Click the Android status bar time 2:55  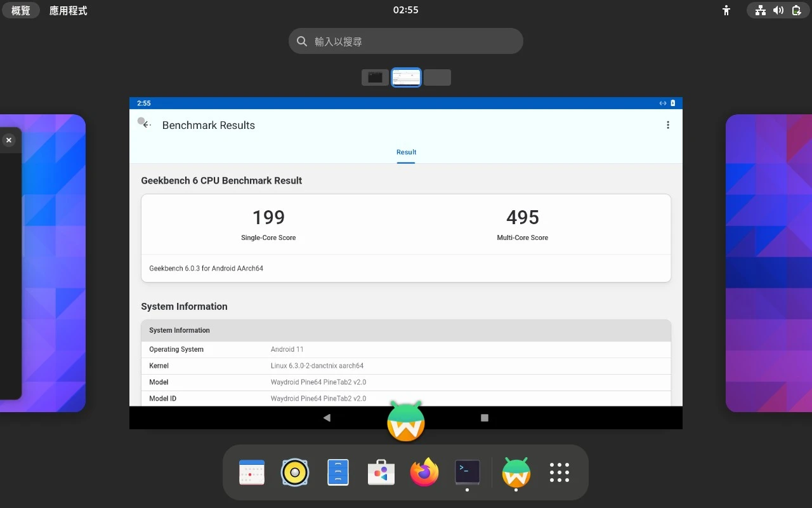click(144, 103)
